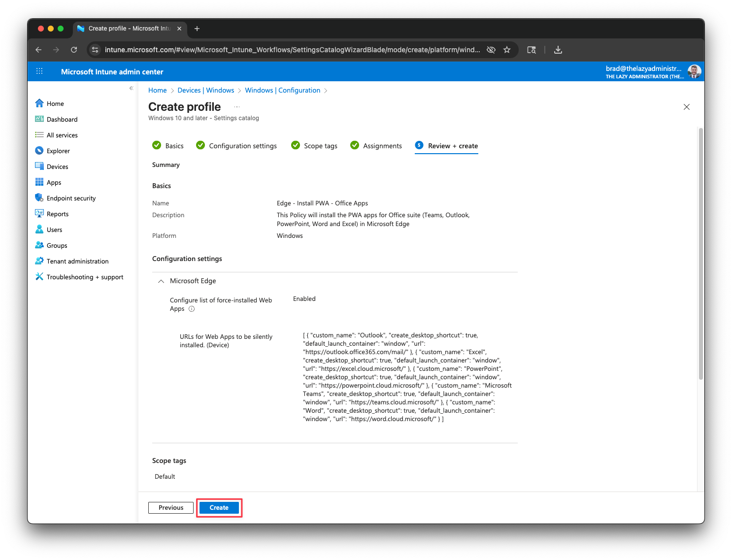Click the info icon beside Web Apps setting
This screenshot has height=560, width=732.
192,309
